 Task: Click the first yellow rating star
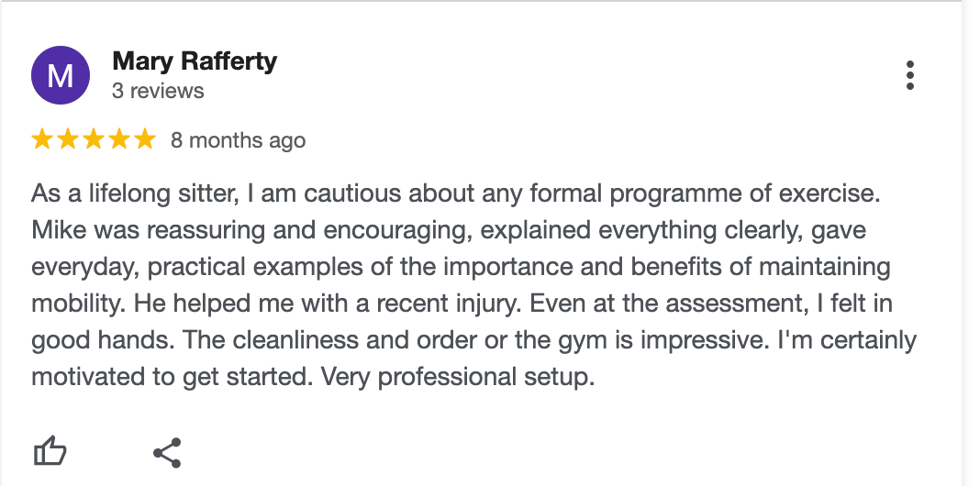point(41,139)
